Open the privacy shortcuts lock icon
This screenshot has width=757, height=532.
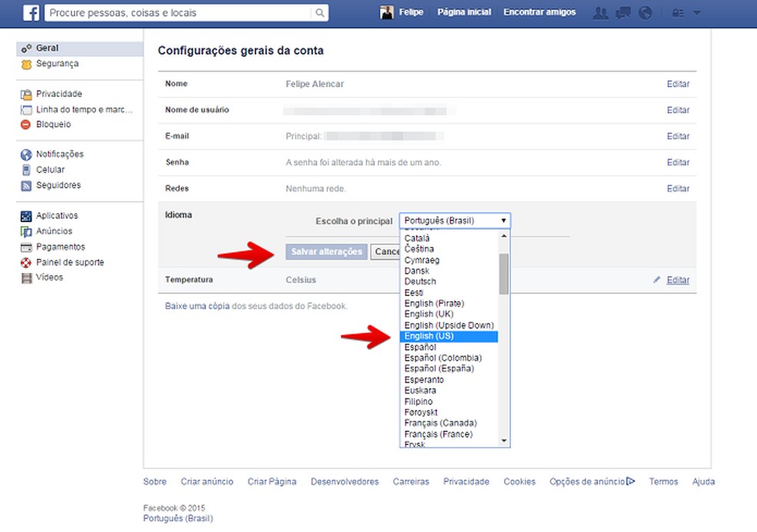click(x=677, y=13)
